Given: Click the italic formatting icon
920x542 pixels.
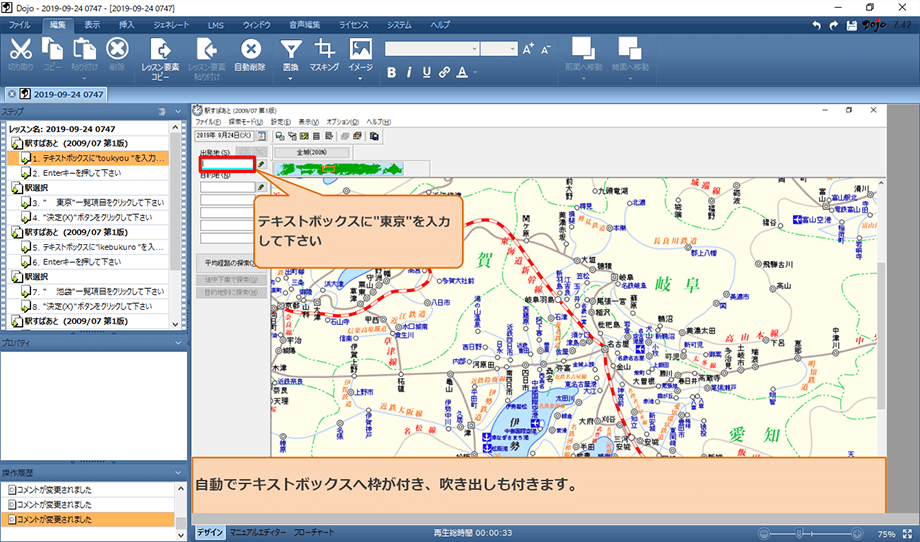Looking at the screenshot, I should pos(409,72).
